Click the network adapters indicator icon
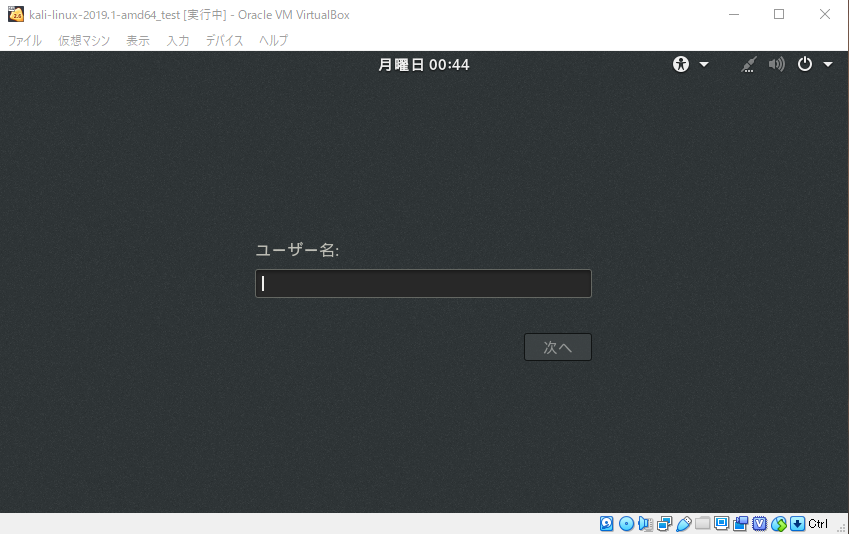The width and height of the screenshot is (849, 534). pyautogui.click(x=664, y=524)
